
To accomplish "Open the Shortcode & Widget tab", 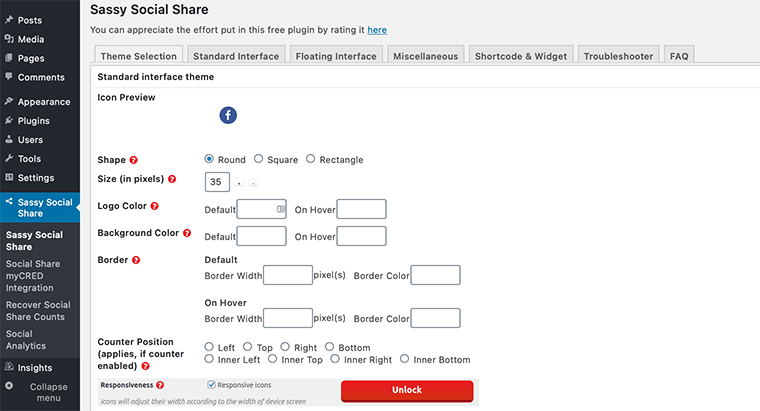I will tap(520, 57).
